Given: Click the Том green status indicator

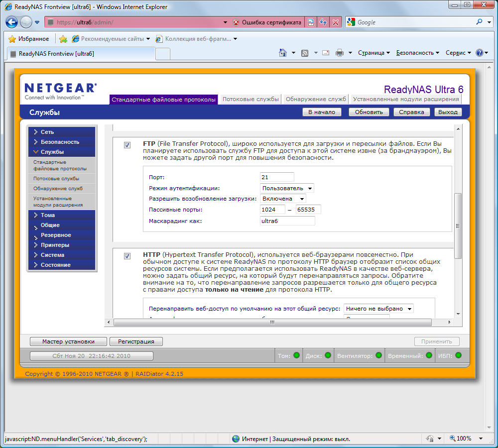Looking at the screenshot, I should tap(297, 355).
